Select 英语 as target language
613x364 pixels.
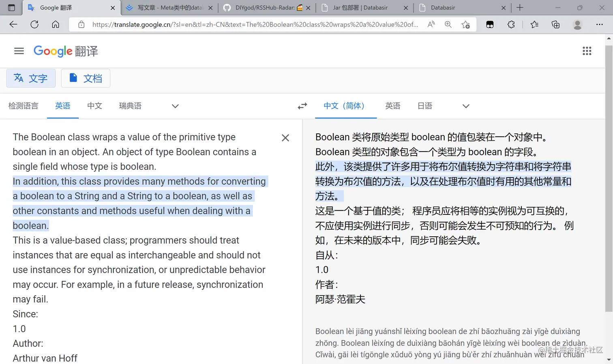click(x=393, y=106)
